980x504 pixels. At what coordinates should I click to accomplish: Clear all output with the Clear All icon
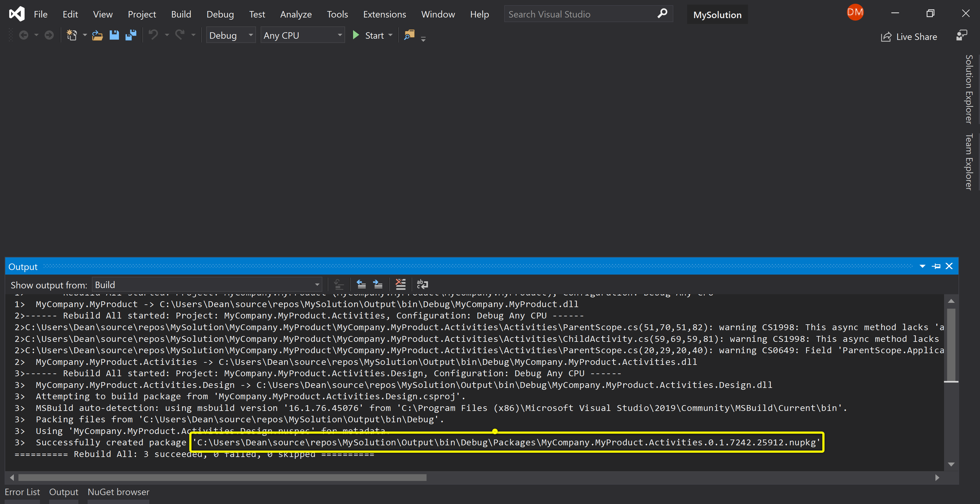(401, 284)
